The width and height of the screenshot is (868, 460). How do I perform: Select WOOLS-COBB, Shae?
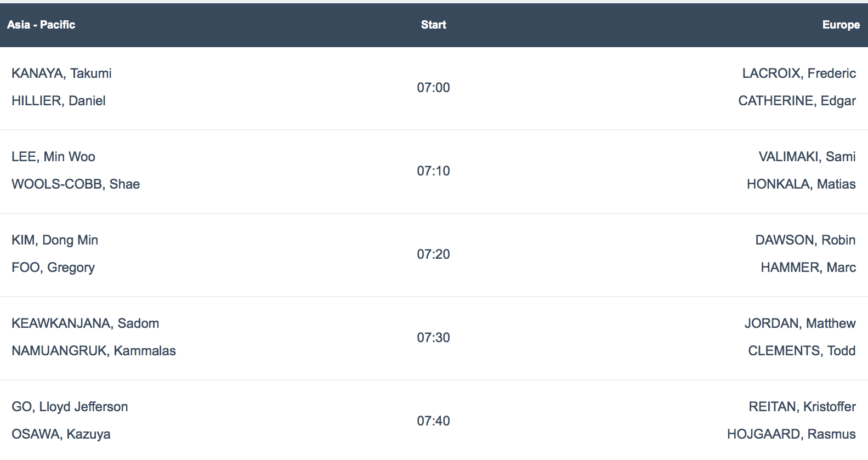pyautogui.click(x=76, y=184)
